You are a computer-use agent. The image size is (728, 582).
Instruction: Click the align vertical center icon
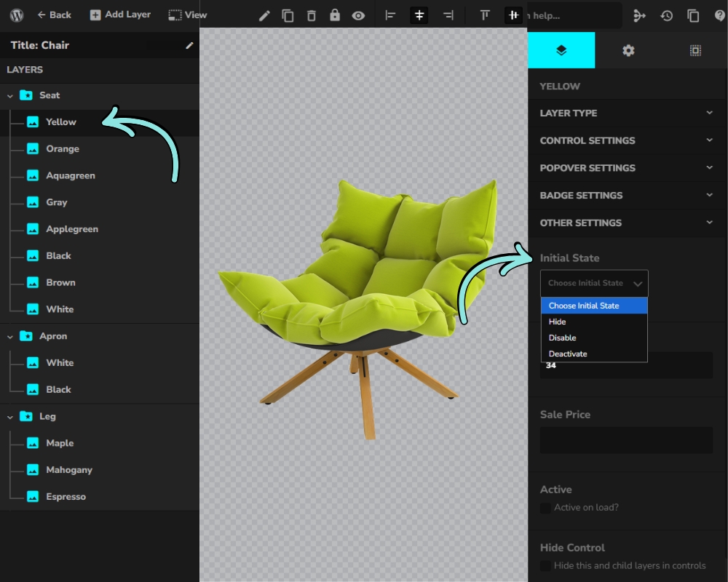[513, 15]
